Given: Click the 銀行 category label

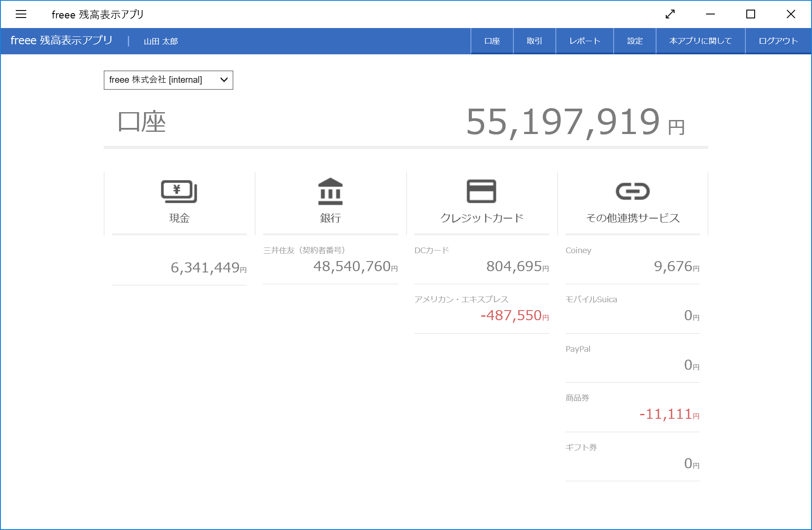Looking at the screenshot, I should (330, 218).
